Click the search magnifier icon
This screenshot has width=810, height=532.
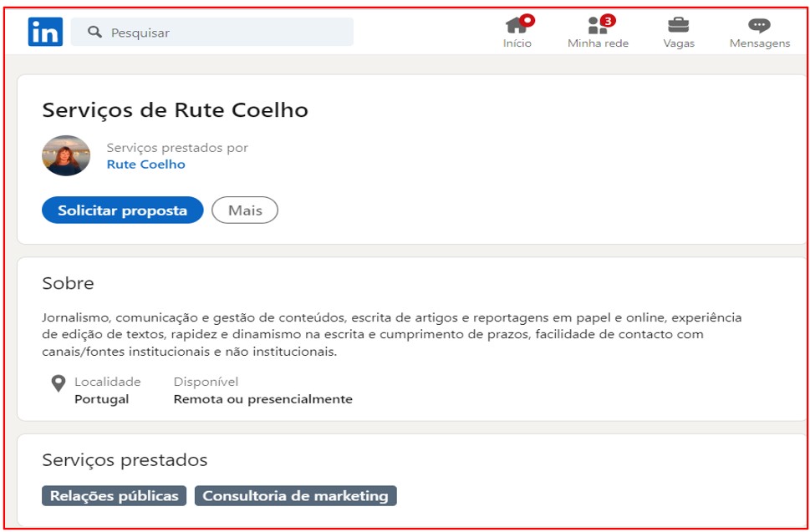click(x=94, y=33)
